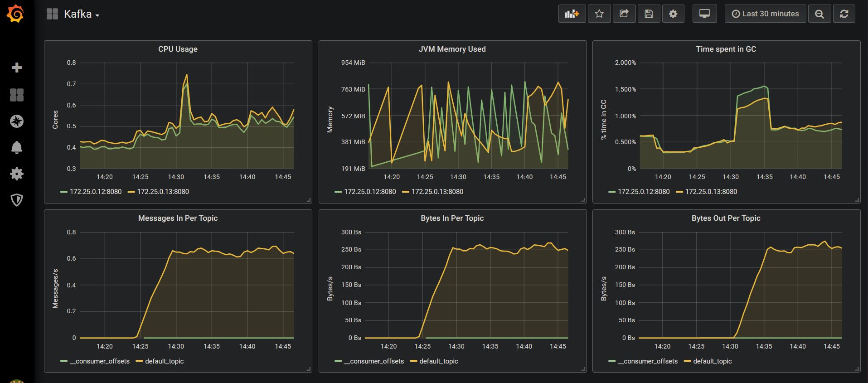Open Bytes In Per Topic panel menu

point(452,218)
